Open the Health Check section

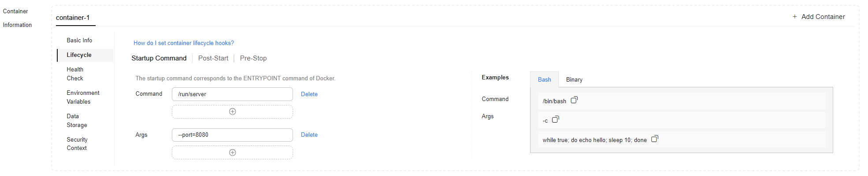click(75, 74)
